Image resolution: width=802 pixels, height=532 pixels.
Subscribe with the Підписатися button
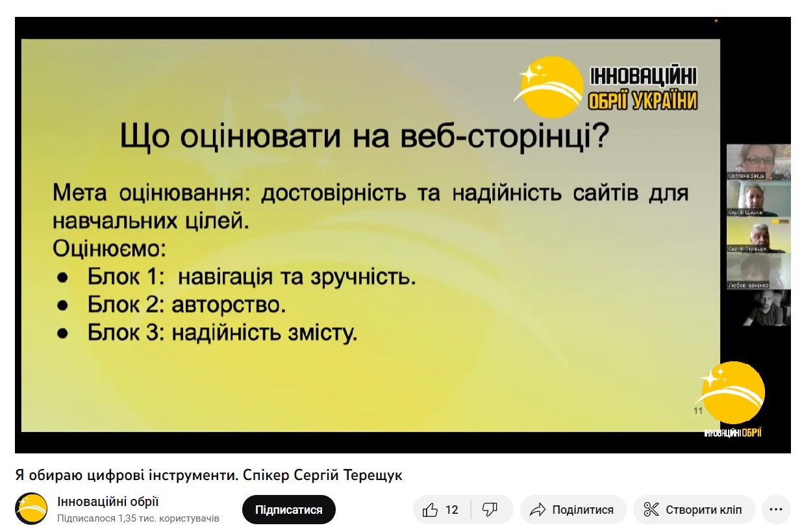point(289,510)
